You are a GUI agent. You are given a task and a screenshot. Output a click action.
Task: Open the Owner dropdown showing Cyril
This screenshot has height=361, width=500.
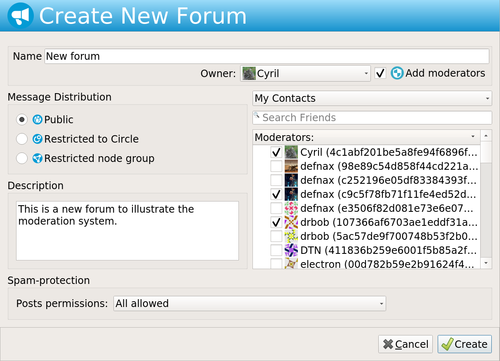click(x=305, y=73)
